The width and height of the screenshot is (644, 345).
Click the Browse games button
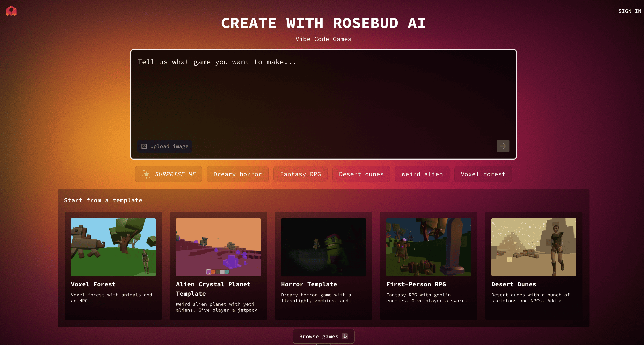[x=323, y=336]
